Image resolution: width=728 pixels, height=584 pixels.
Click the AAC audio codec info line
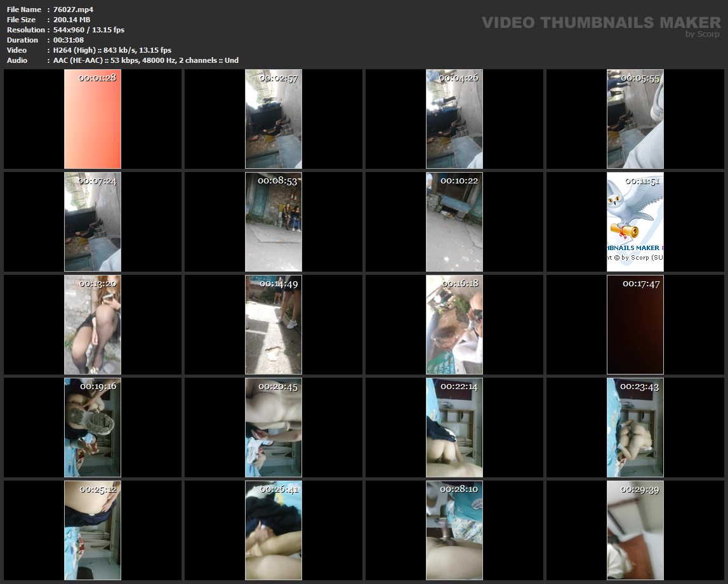click(146, 60)
